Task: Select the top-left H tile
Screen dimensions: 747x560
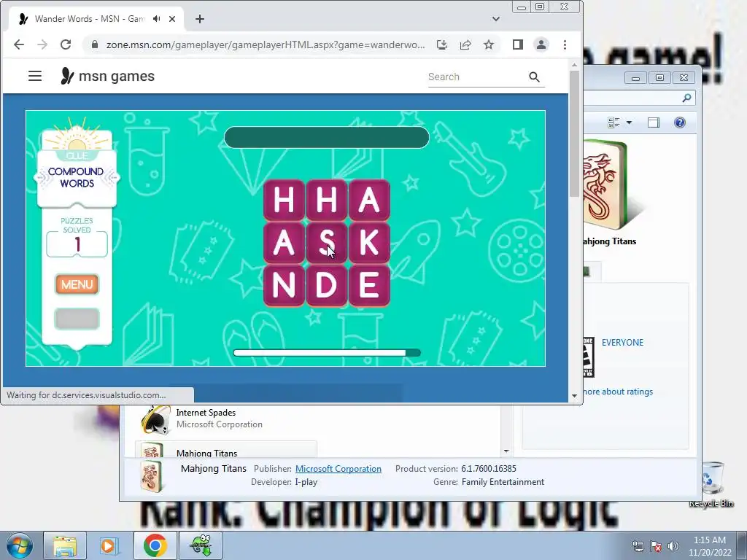Action: (x=284, y=200)
